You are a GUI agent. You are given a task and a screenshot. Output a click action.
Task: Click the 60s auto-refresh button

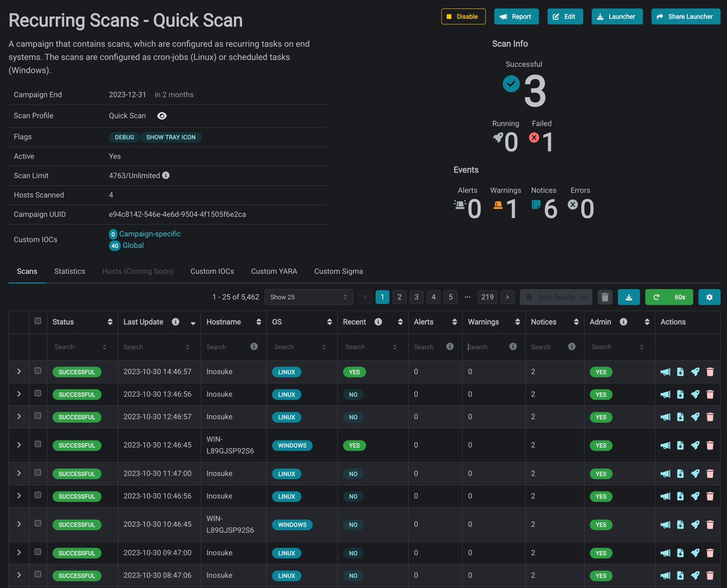[x=669, y=297]
